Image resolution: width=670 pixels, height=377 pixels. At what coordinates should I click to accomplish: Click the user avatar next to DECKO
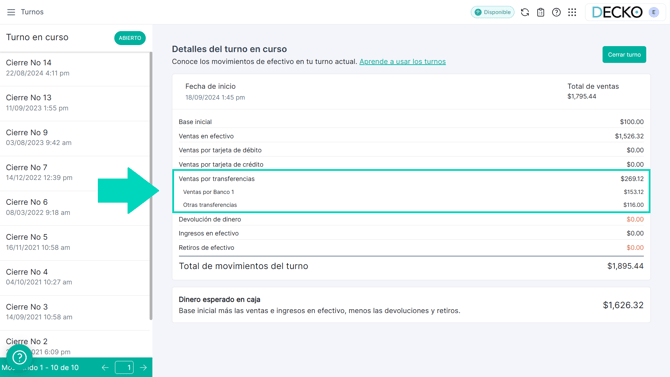(x=653, y=12)
